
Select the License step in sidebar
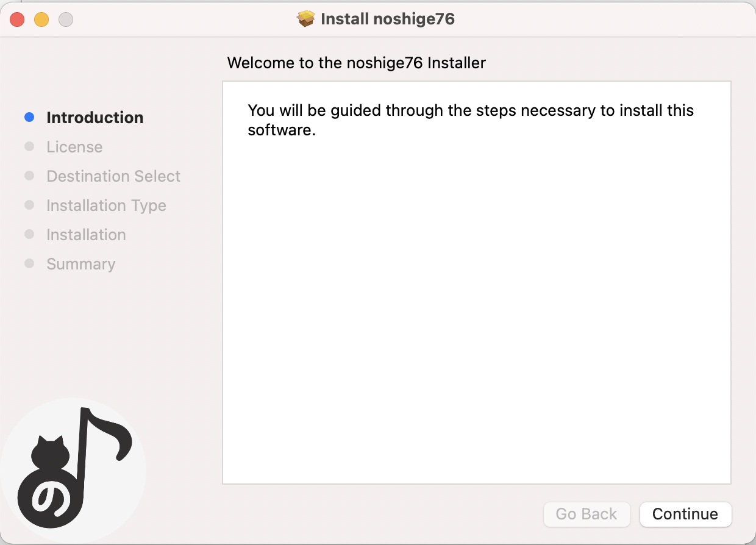(74, 147)
